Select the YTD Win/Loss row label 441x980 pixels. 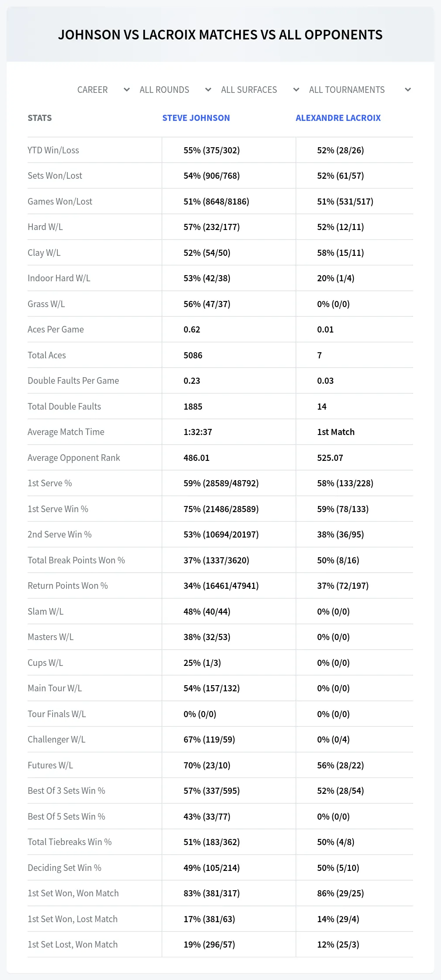click(53, 150)
